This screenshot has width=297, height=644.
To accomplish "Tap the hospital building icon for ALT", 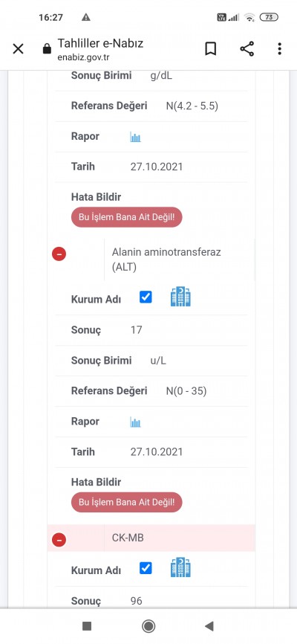I will (181, 297).
